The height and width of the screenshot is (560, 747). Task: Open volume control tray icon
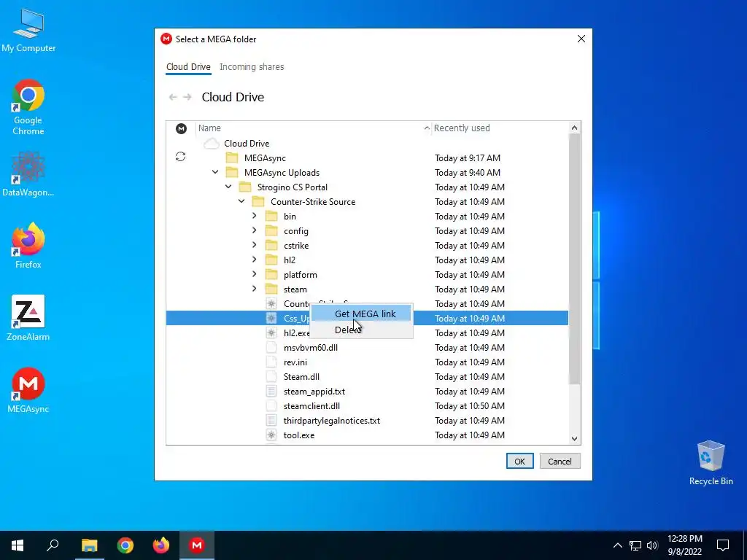tap(652, 545)
